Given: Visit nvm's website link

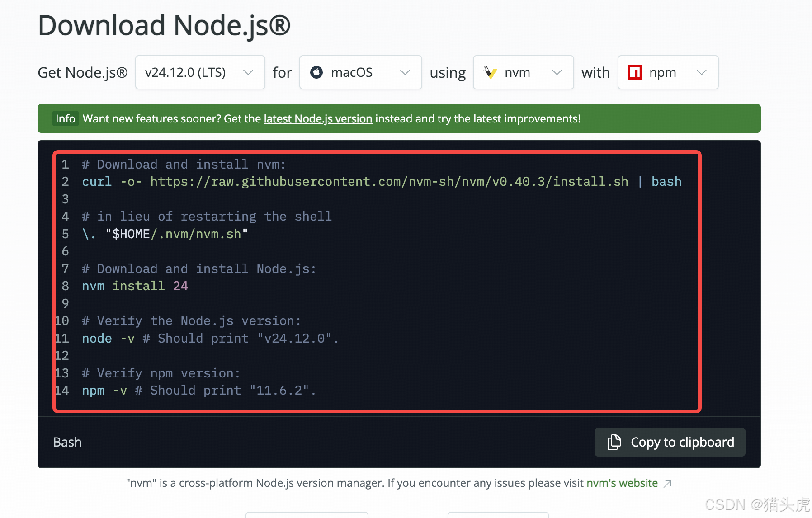Looking at the screenshot, I should [x=622, y=483].
